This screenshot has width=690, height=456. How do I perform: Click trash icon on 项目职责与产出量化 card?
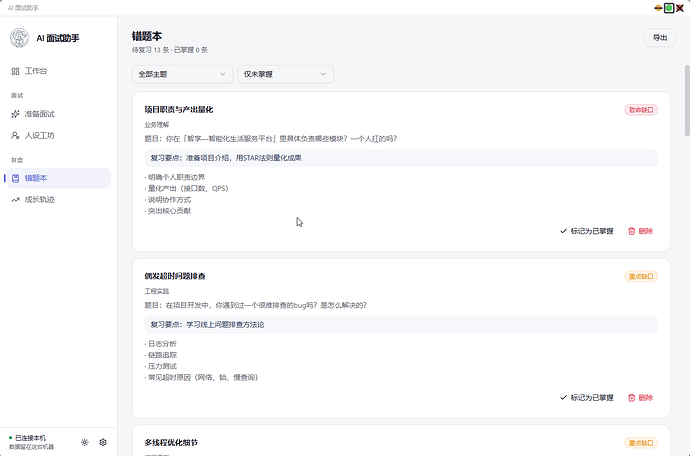pyautogui.click(x=631, y=231)
